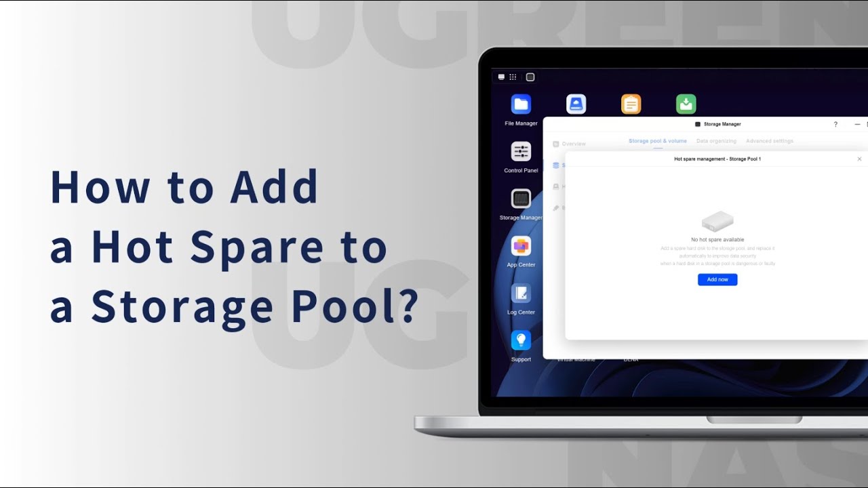Image resolution: width=868 pixels, height=488 pixels.
Task: Switch to the Data organizing tab
Action: tap(716, 141)
